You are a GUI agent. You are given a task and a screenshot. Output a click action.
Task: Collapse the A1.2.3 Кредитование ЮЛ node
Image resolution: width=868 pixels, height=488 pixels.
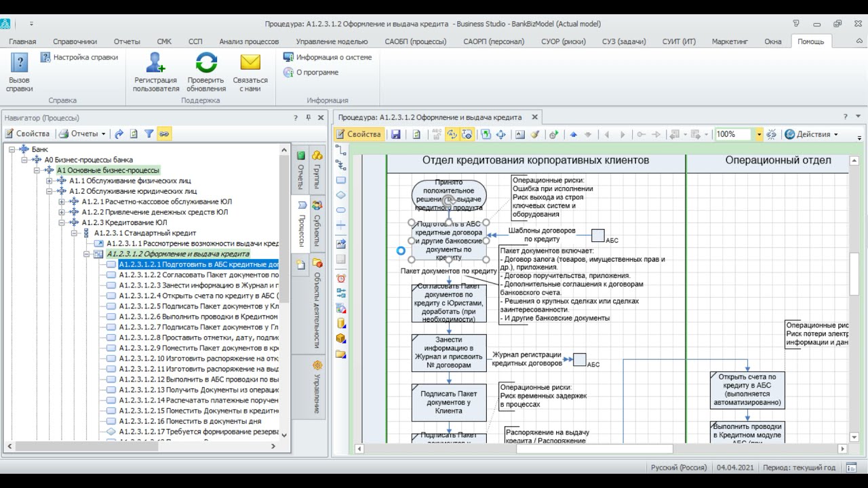tap(62, 222)
